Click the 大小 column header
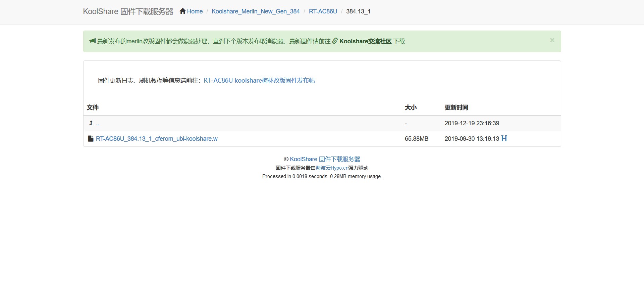 coord(411,107)
